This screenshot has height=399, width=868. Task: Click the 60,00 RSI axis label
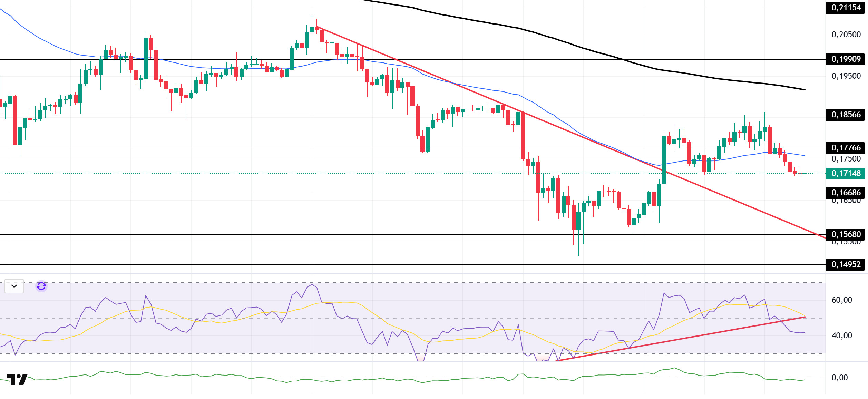pos(841,300)
